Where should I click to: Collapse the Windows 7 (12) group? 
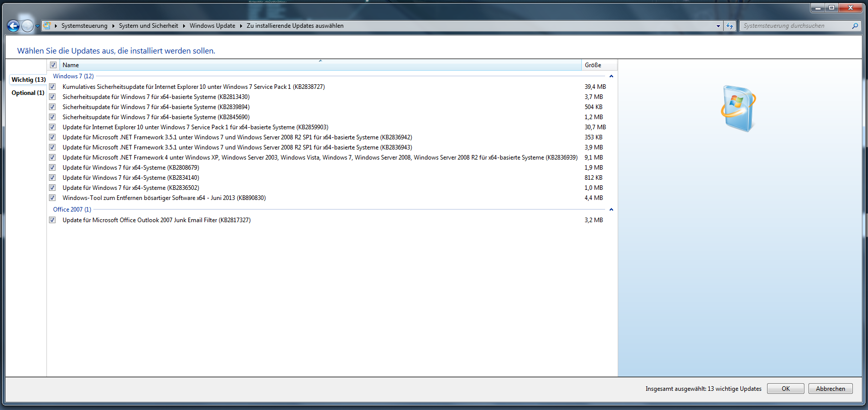point(611,76)
